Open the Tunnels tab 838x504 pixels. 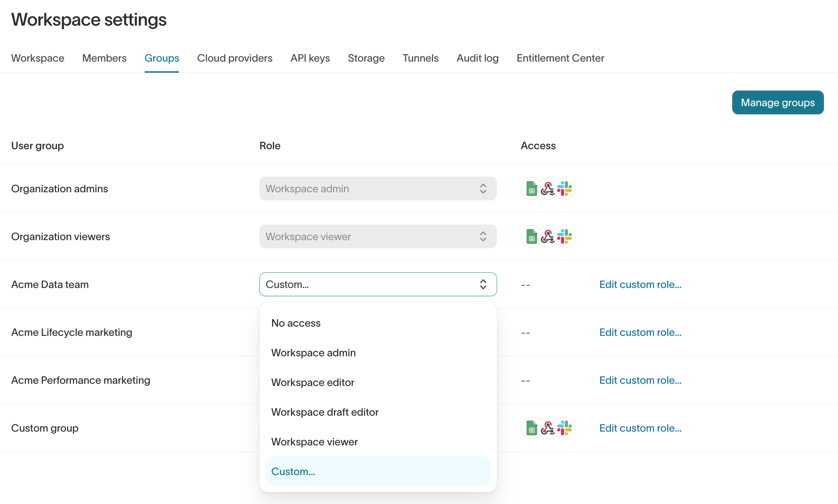point(420,58)
